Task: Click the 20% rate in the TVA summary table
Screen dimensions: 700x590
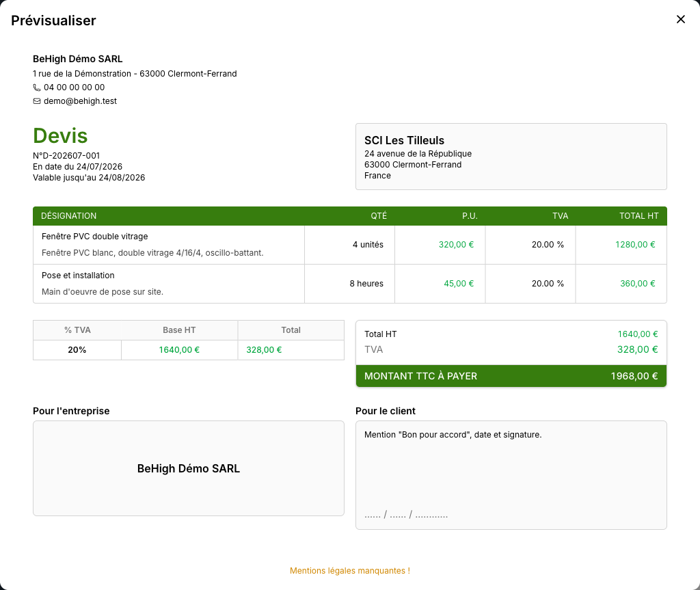Action: tap(77, 350)
